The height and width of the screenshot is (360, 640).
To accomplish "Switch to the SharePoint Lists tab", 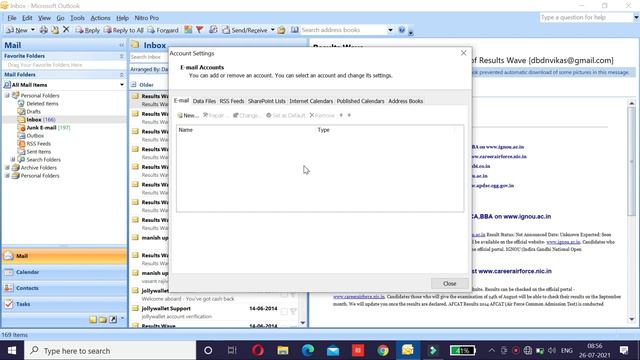I will click(x=267, y=101).
